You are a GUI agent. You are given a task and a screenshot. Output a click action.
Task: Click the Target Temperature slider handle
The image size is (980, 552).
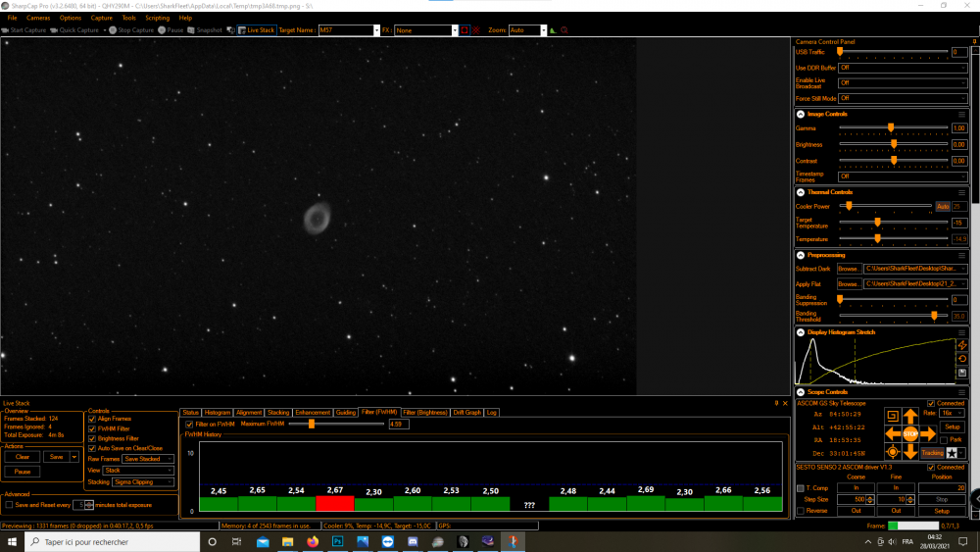pos(877,222)
